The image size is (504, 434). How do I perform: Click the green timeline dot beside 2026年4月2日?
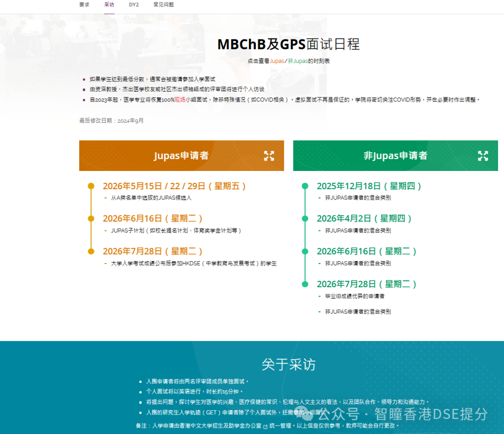point(305,219)
